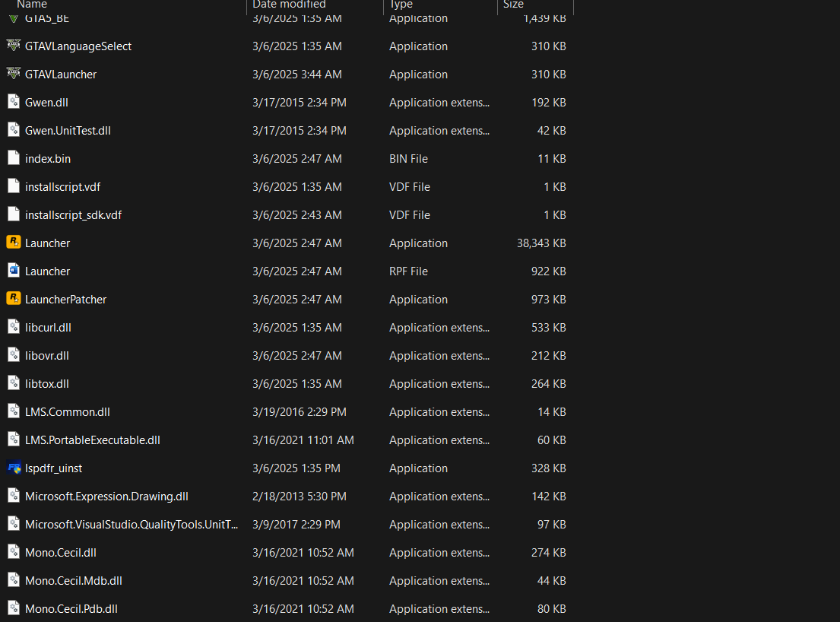Select the Mono.Cecil.dll file name

(x=61, y=552)
